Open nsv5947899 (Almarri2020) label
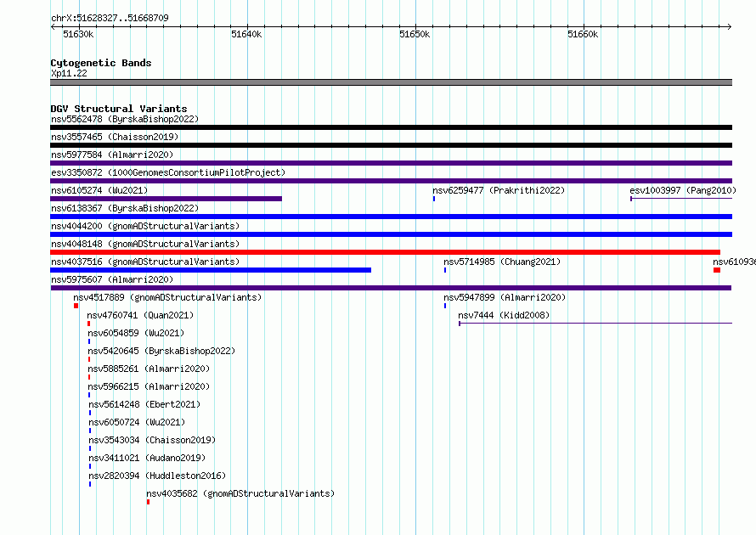Screen dimensions: 756x535 click(505, 297)
